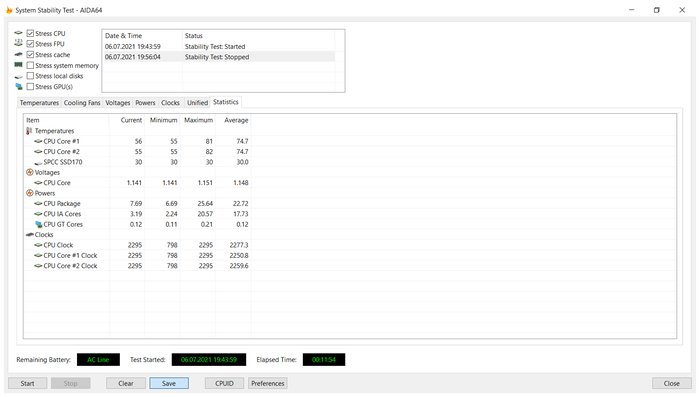
Task: Select the Statistics tab
Action: pyautogui.click(x=226, y=102)
